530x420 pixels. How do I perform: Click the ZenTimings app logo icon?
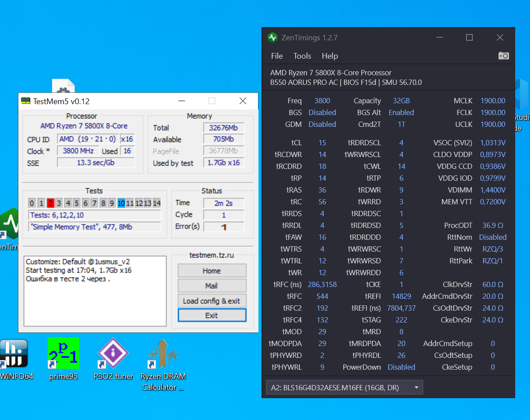point(272,38)
